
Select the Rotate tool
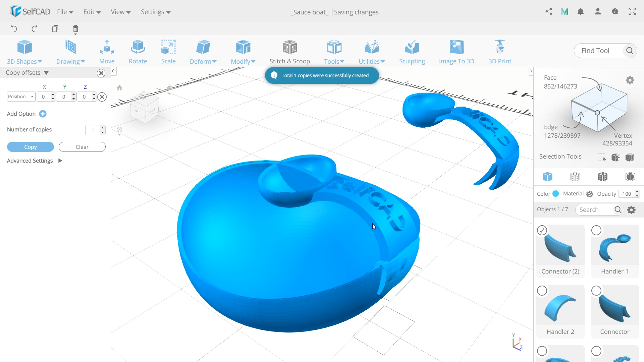point(138,52)
